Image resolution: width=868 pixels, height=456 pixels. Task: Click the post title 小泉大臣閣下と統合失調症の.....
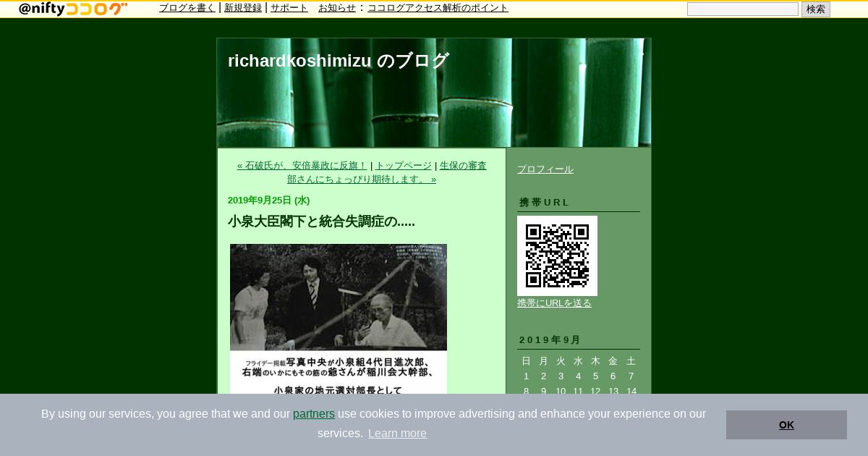point(321,221)
